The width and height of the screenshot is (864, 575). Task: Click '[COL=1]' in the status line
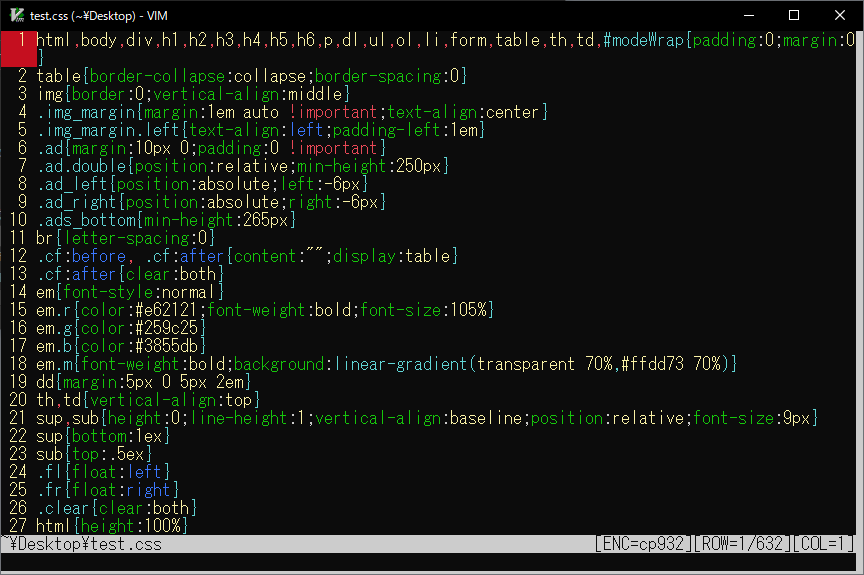[x=823, y=544]
